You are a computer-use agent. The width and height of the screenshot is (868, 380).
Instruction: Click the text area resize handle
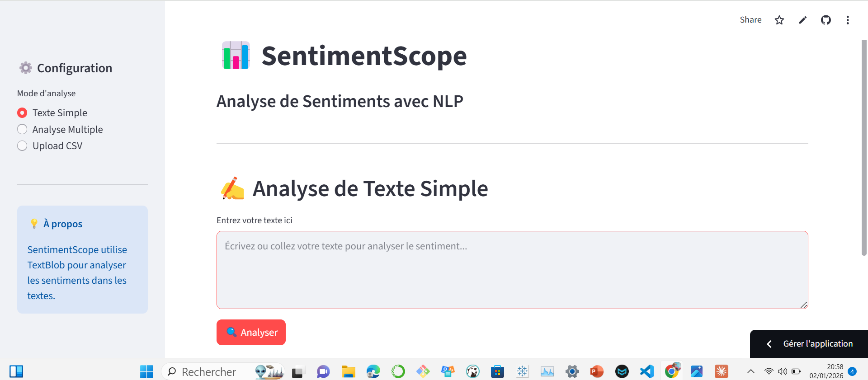point(804,305)
